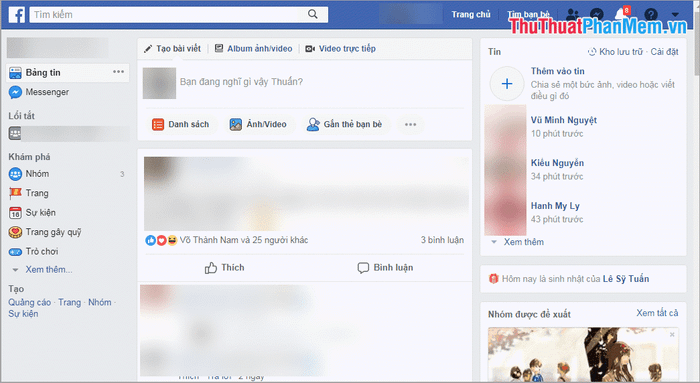Open friend requests icon in top bar
Image resolution: width=700 pixels, height=383 pixels.
[x=573, y=15]
